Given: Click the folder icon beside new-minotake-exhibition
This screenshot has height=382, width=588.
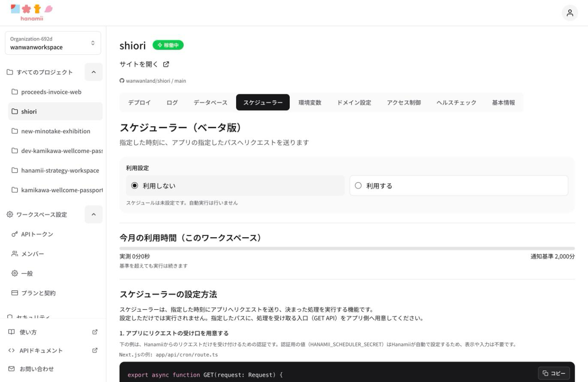Looking at the screenshot, I should coord(15,131).
